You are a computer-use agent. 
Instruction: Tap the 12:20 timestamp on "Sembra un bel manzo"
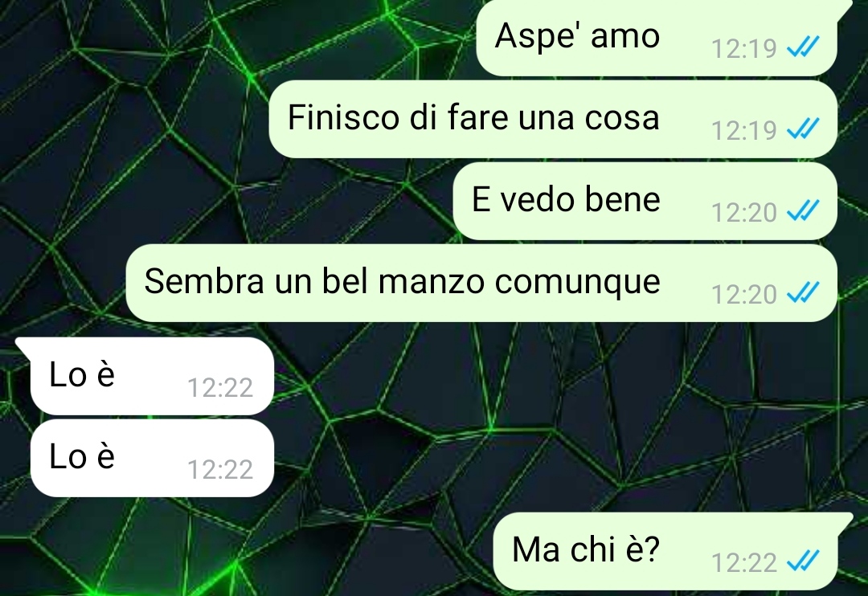click(744, 295)
